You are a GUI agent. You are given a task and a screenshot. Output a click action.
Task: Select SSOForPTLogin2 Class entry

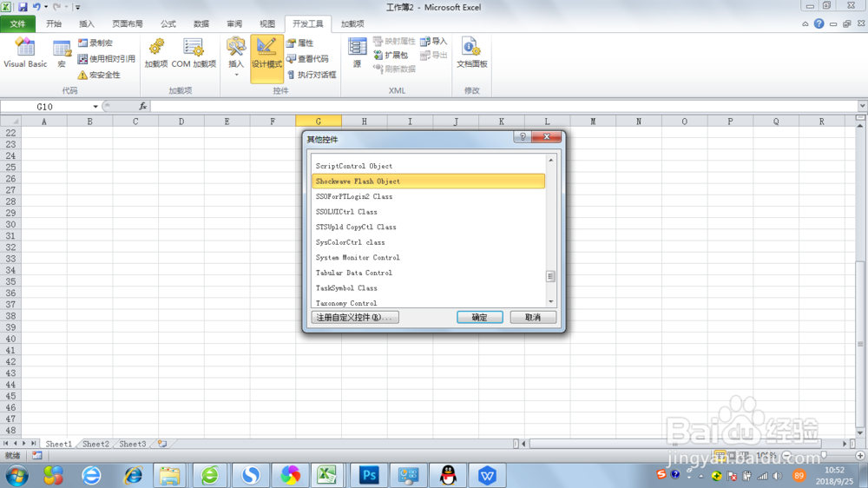[x=429, y=196]
